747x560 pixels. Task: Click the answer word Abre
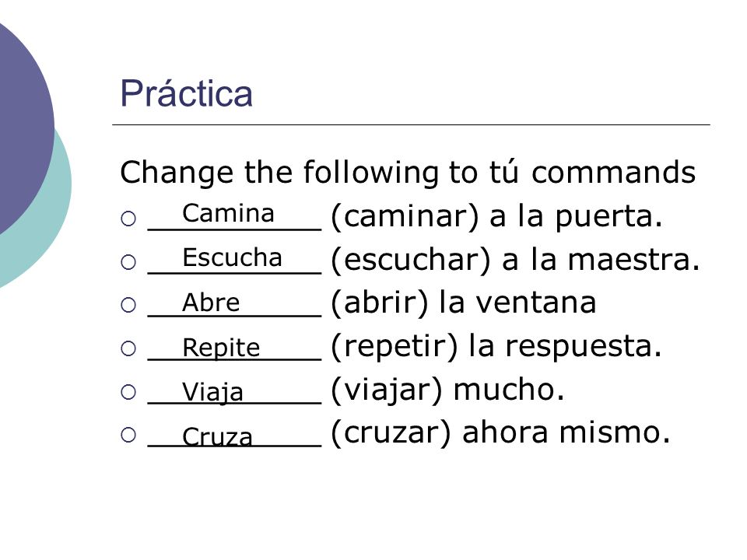(x=211, y=302)
